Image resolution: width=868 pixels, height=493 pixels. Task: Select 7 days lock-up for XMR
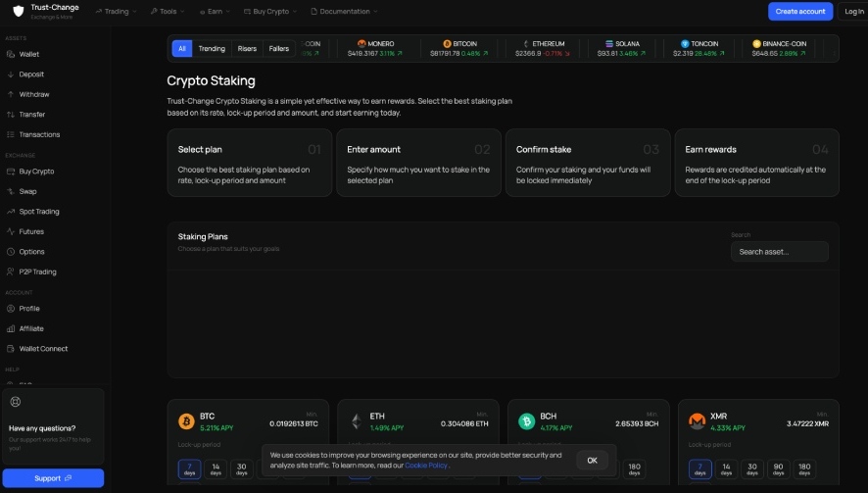point(699,469)
